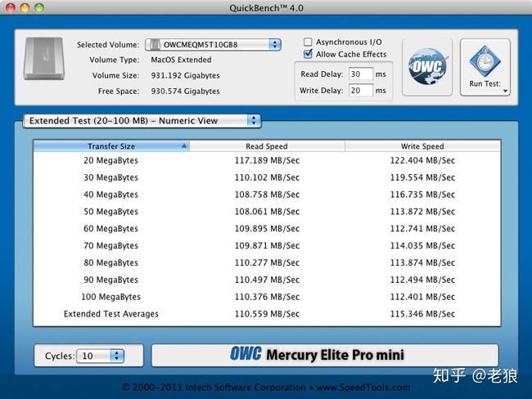Open the Extended Test view selector

point(142,121)
